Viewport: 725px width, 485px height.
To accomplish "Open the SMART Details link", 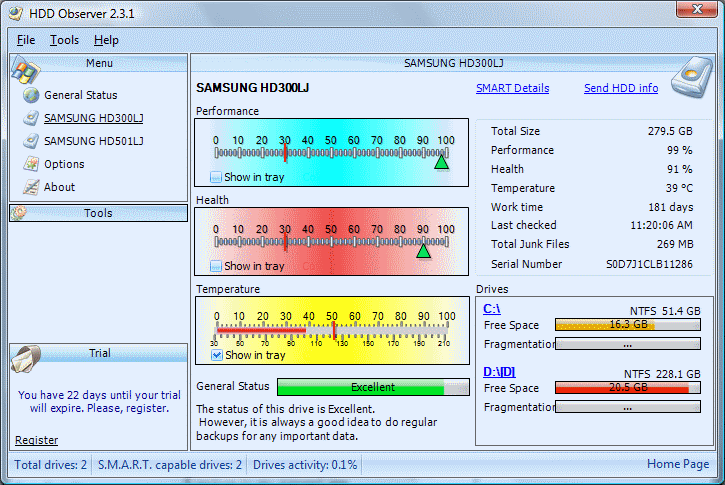I will (x=512, y=88).
